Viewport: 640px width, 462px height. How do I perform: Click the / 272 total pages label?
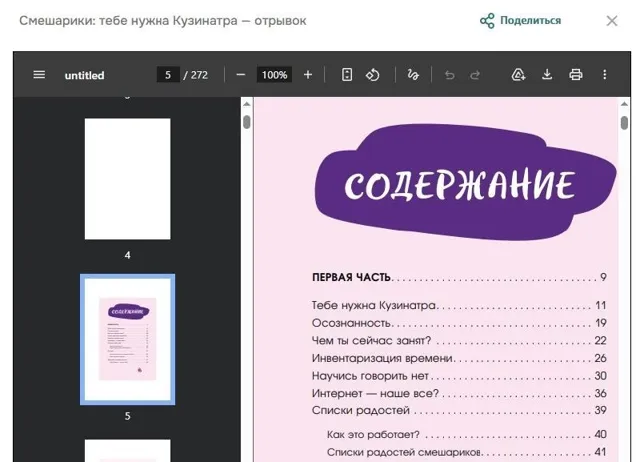[x=196, y=75]
